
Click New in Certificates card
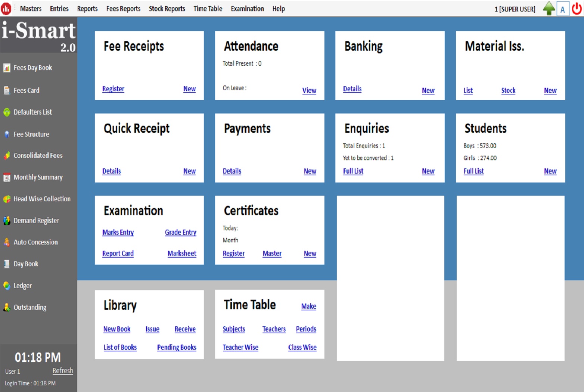pyautogui.click(x=310, y=253)
